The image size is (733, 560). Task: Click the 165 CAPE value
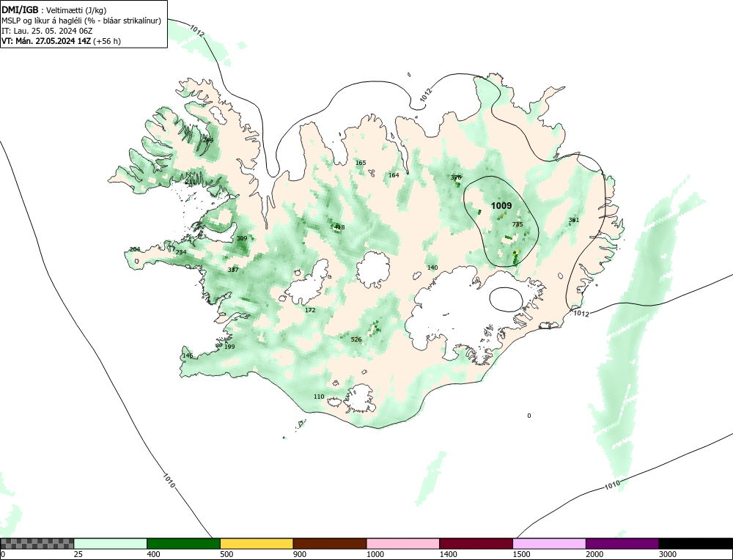click(361, 163)
